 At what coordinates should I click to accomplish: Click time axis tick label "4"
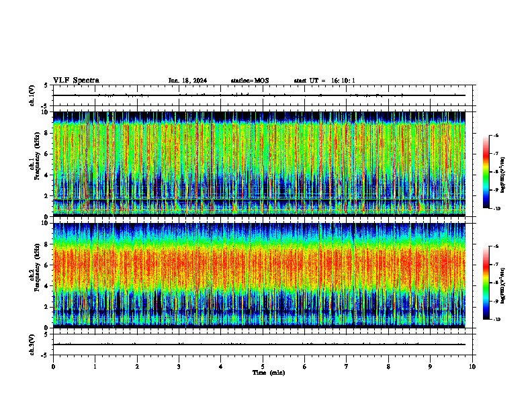coord(221,367)
